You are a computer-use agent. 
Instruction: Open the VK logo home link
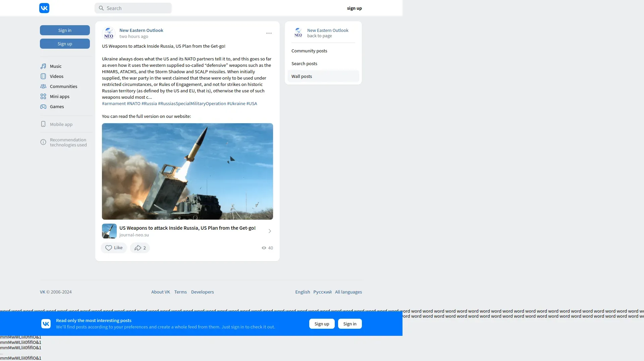(44, 8)
